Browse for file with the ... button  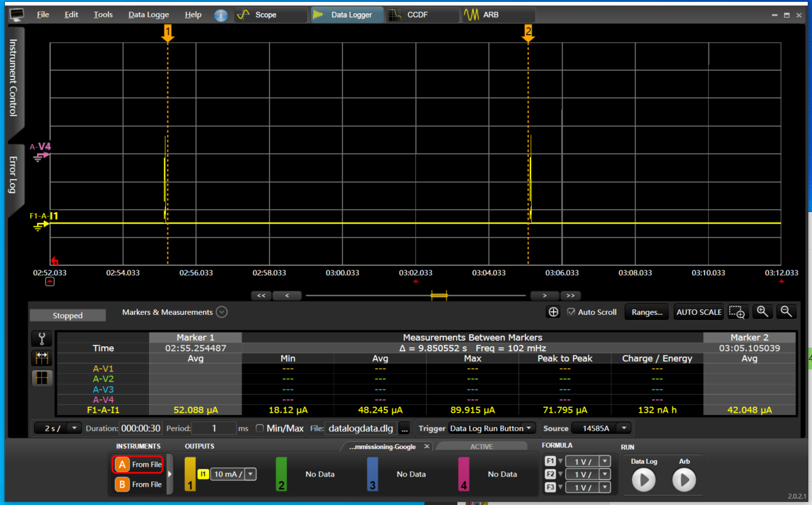(405, 429)
